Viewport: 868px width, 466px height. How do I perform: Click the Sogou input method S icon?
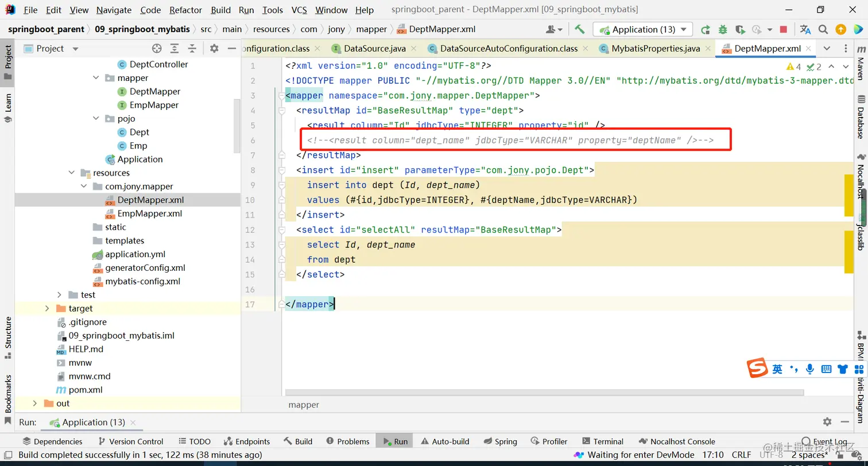[757, 368]
